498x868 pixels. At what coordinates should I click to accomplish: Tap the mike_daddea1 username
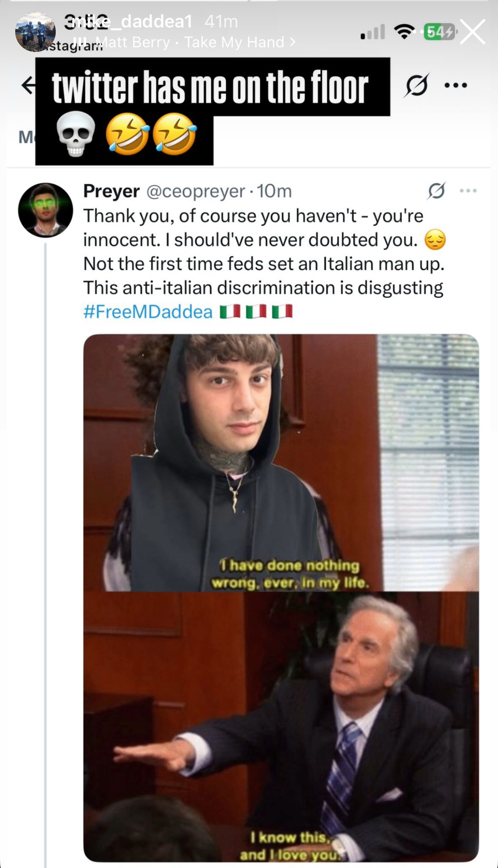click(130, 21)
